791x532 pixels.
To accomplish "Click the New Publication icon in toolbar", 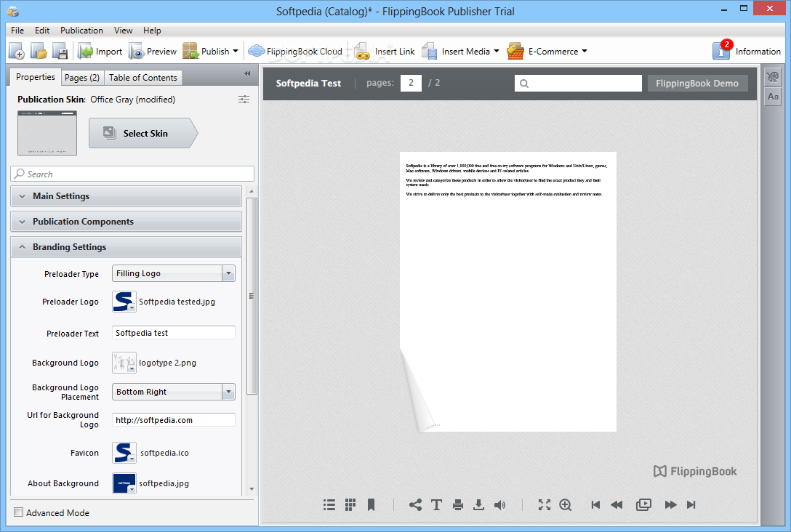I will coord(17,51).
